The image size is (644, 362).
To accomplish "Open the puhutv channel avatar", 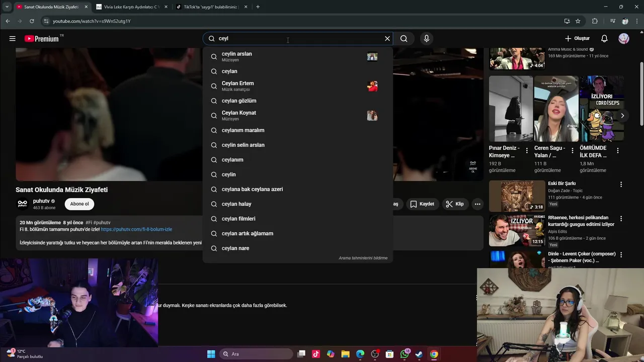I will tap(22, 204).
